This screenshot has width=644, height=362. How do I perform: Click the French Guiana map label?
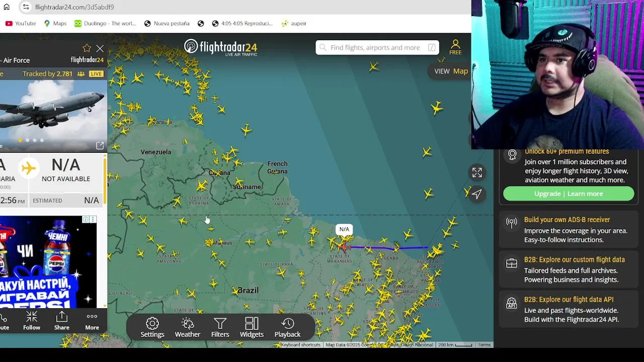[x=278, y=167]
